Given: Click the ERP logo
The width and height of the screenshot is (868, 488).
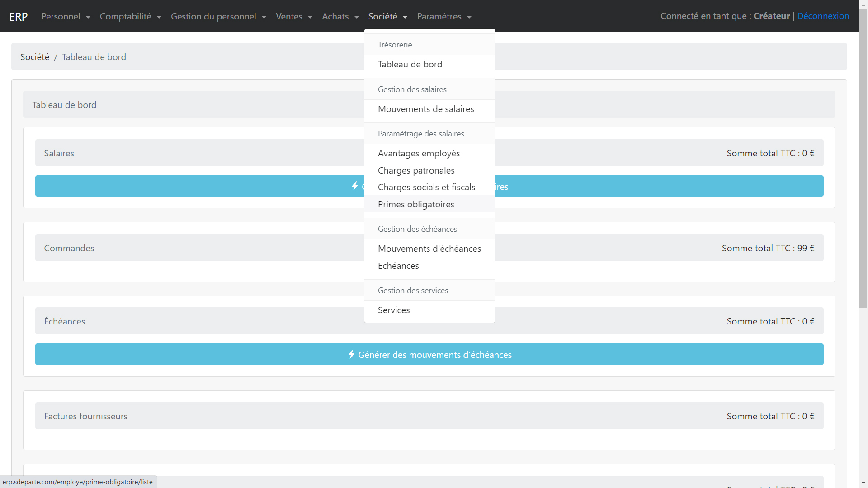Looking at the screenshot, I should click(18, 16).
